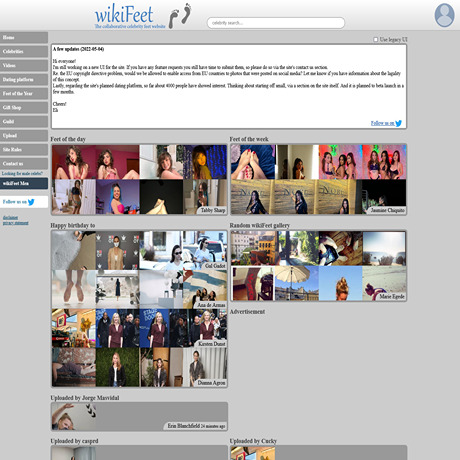Enable the Use legacy UI checkbox
460x460 pixels.
[x=376, y=40]
